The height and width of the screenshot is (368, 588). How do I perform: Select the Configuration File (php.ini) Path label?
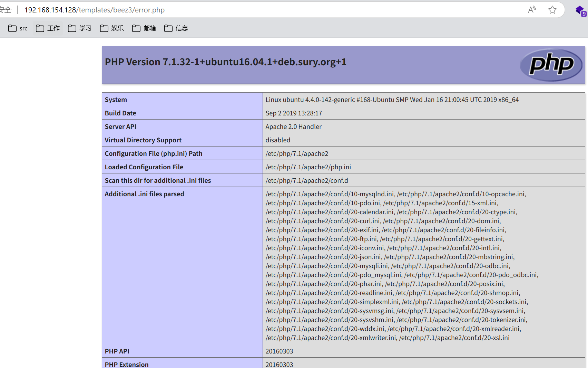click(154, 153)
